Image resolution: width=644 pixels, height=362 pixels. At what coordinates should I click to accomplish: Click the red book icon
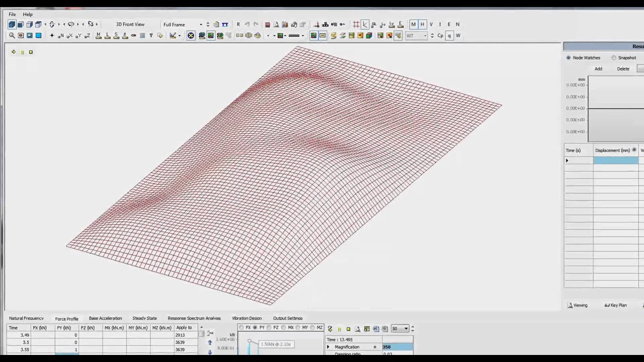click(x=267, y=24)
